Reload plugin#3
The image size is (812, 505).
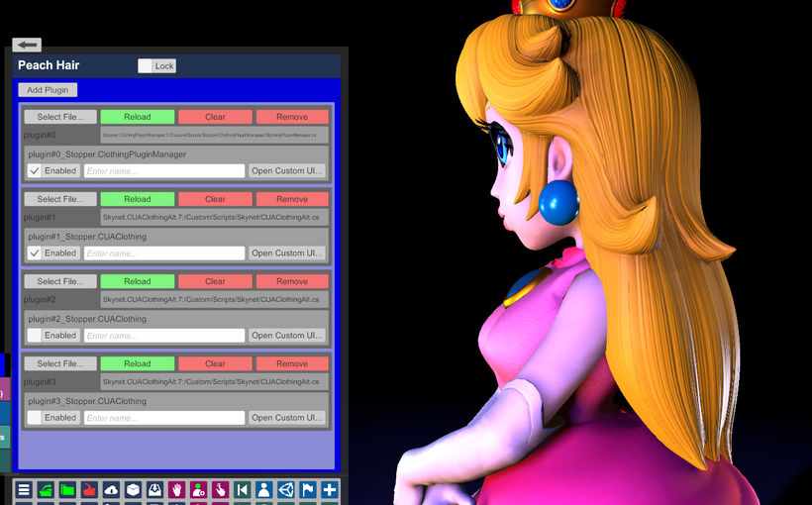point(138,363)
